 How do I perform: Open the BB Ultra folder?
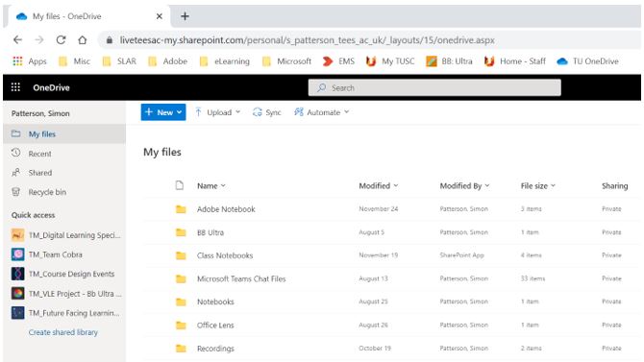[211, 232]
